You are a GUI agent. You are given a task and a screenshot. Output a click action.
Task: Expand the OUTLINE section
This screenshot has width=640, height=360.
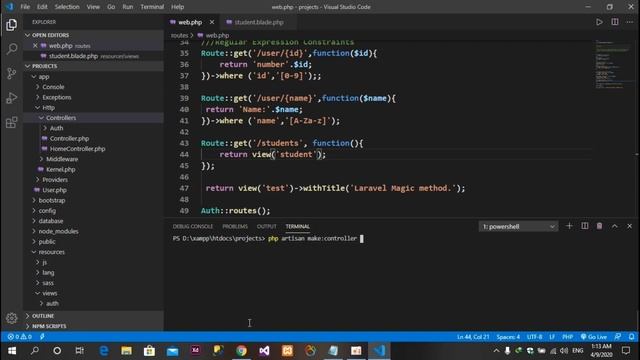coord(93,316)
